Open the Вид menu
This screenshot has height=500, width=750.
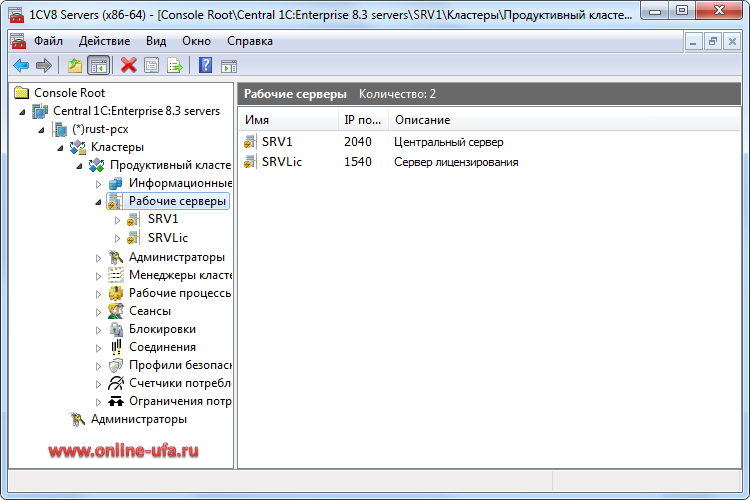pyautogui.click(x=156, y=41)
